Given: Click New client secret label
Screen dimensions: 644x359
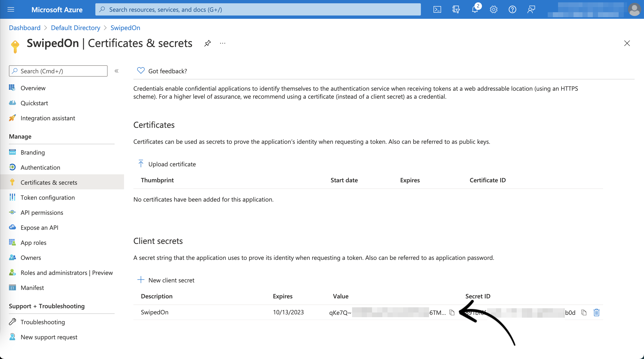Looking at the screenshot, I should pyautogui.click(x=171, y=280).
